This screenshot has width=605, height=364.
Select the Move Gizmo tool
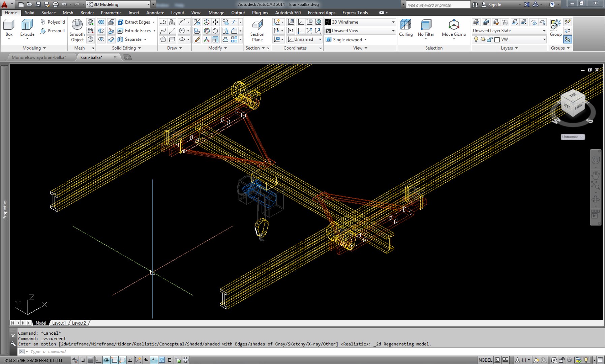click(454, 28)
